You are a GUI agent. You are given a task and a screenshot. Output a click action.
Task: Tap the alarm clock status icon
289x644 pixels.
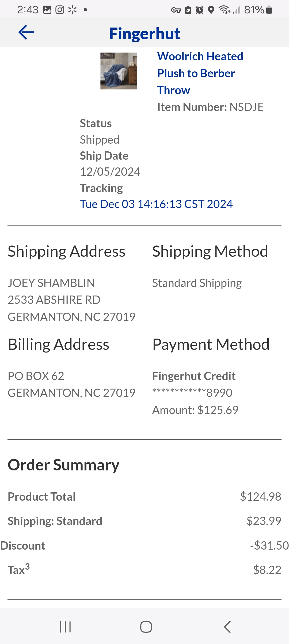[199, 10]
